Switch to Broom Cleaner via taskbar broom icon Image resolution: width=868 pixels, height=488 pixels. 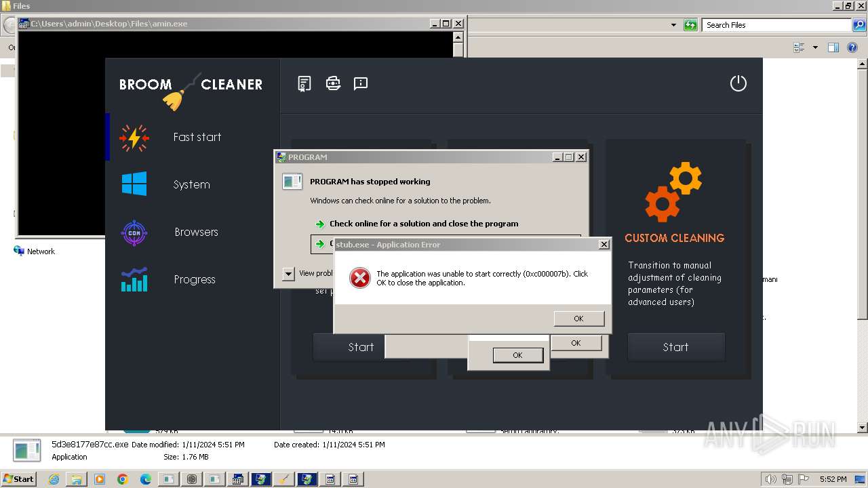click(284, 479)
